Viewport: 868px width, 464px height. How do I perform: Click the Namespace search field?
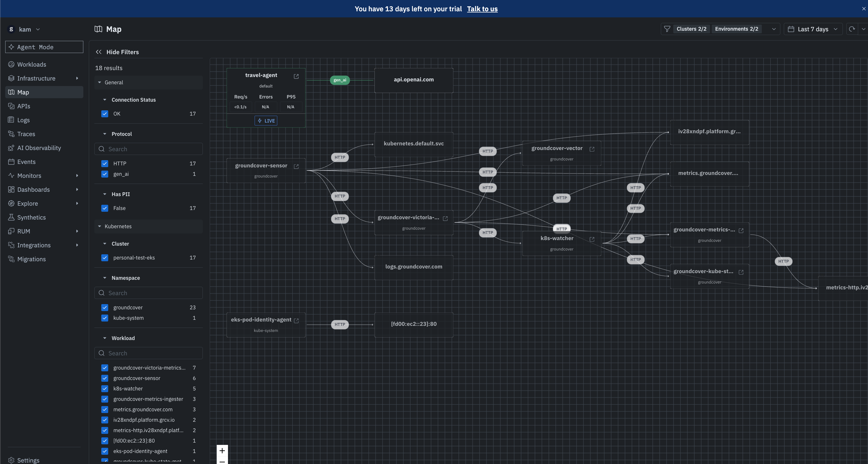coord(148,293)
